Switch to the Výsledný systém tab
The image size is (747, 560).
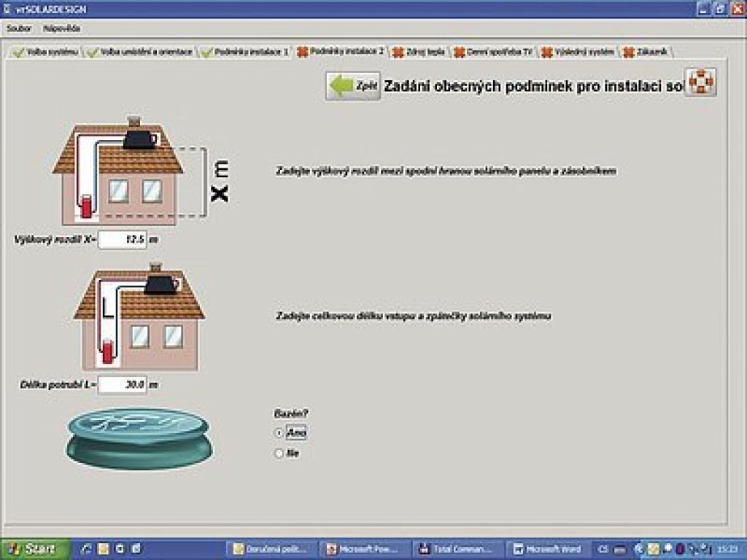578,52
